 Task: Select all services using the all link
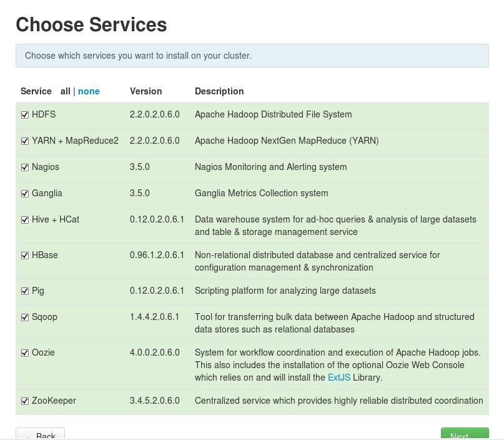(x=66, y=91)
